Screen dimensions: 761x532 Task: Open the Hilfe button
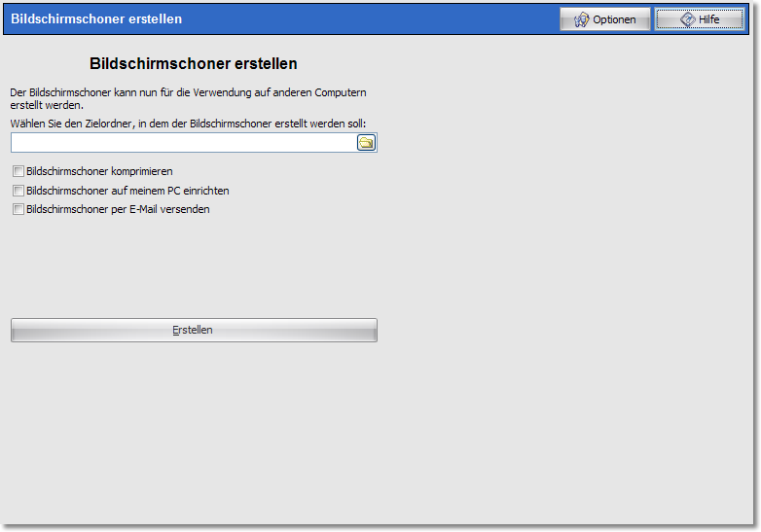700,19
